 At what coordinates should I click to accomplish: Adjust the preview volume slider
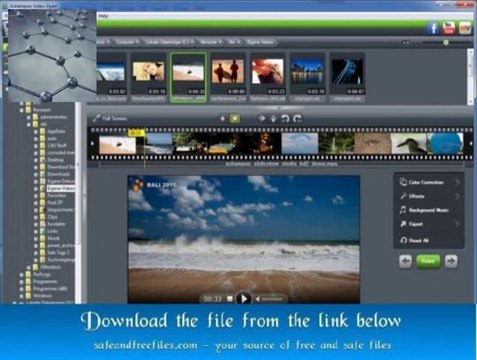(x=273, y=299)
